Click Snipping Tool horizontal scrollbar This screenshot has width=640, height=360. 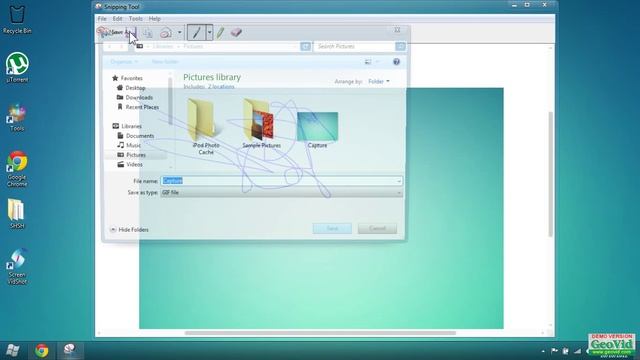pyautogui.click(x=320, y=333)
